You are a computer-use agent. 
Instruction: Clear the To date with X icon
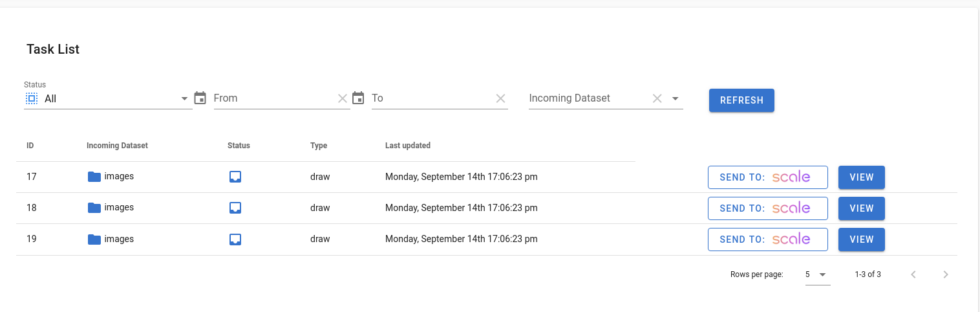tap(500, 98)
